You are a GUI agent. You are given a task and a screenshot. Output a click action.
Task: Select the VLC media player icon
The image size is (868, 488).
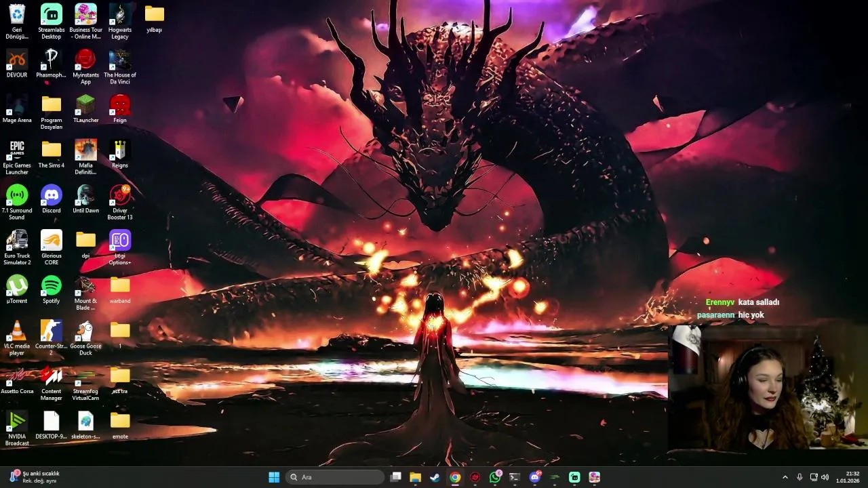[x=17, y=338]
